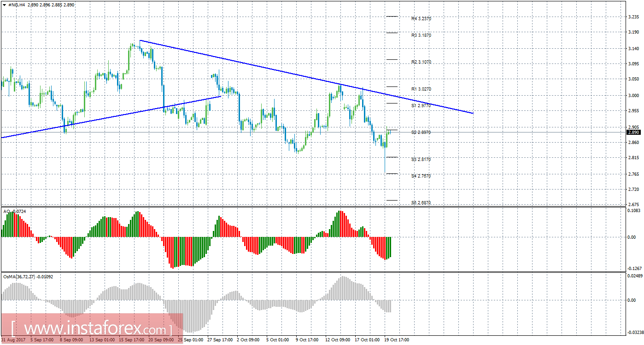Viewport: 644px width, 345px height.
Task: Click price axis value 3.140
Action: coord(635,49)
